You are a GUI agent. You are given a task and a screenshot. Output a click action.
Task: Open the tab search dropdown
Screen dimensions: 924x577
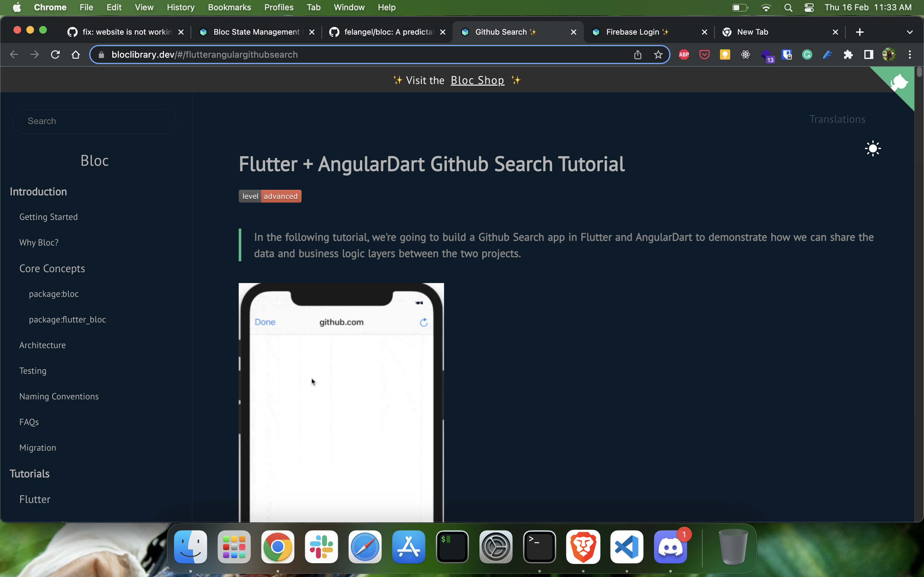pyautogui.click(x=910, y=32)
